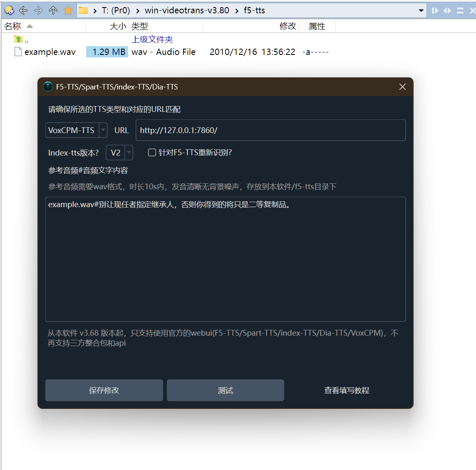
Task: Run a test with the 测试 button
Action: (x=225, y=390)
